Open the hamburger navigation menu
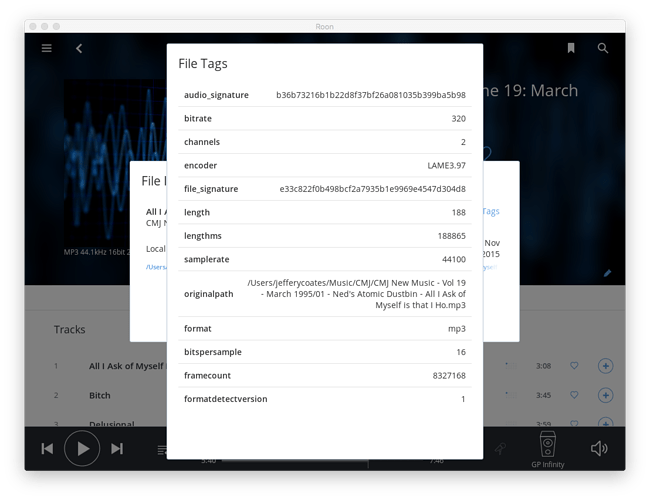Screen dimensions: 650x500 coord(46,49)
